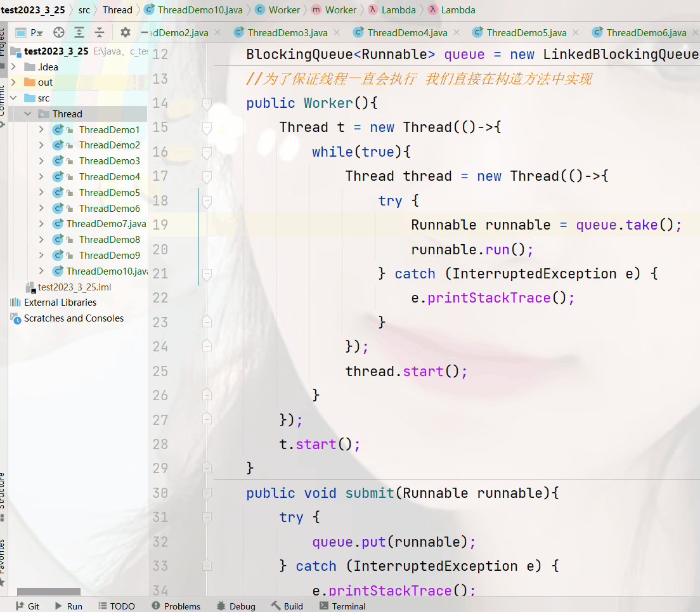
Task: Click the Expand All icon in project toolbar
Action: (79, 32)
